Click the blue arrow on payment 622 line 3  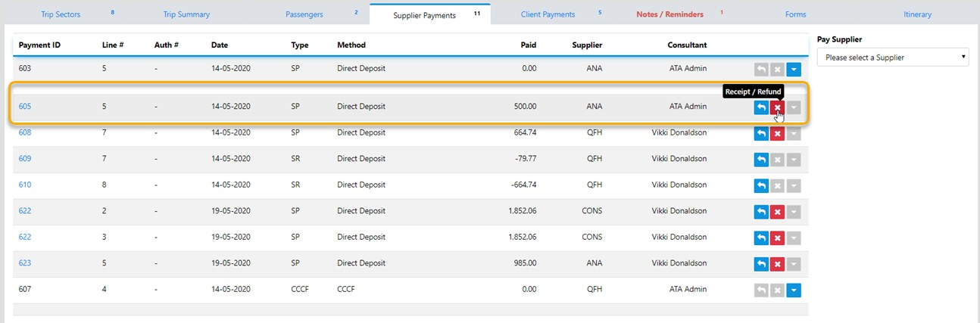click(x=761, y=238)
